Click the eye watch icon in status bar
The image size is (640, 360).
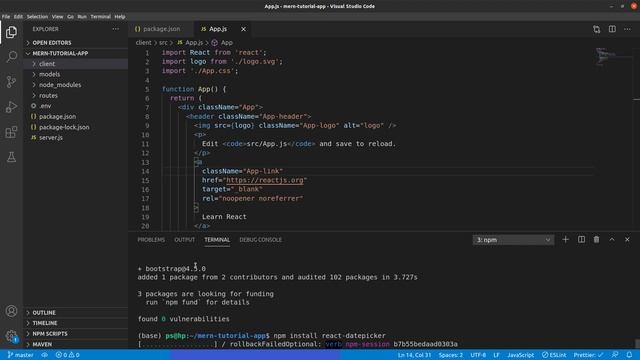tap(44, 355)
